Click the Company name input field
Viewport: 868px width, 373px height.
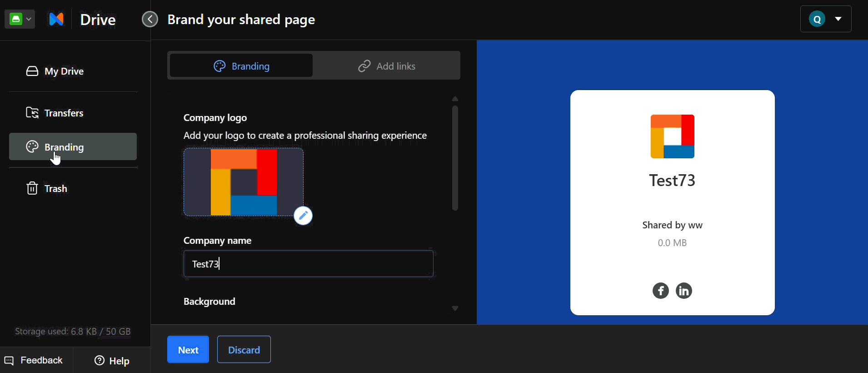click(309, 264)
